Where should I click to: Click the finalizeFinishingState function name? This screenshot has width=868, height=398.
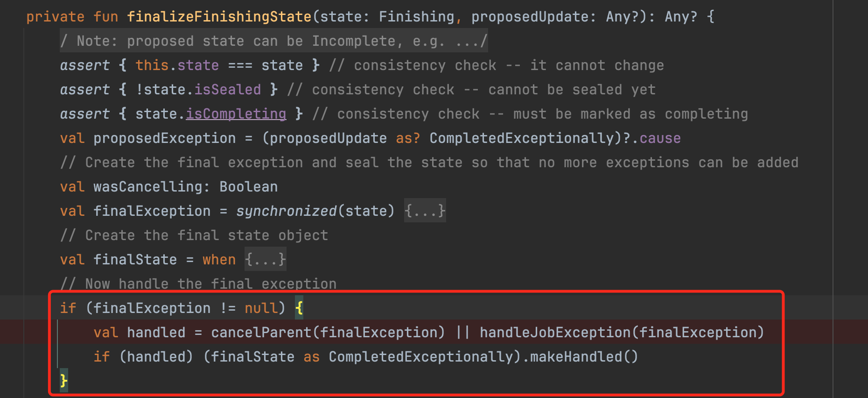219,17
